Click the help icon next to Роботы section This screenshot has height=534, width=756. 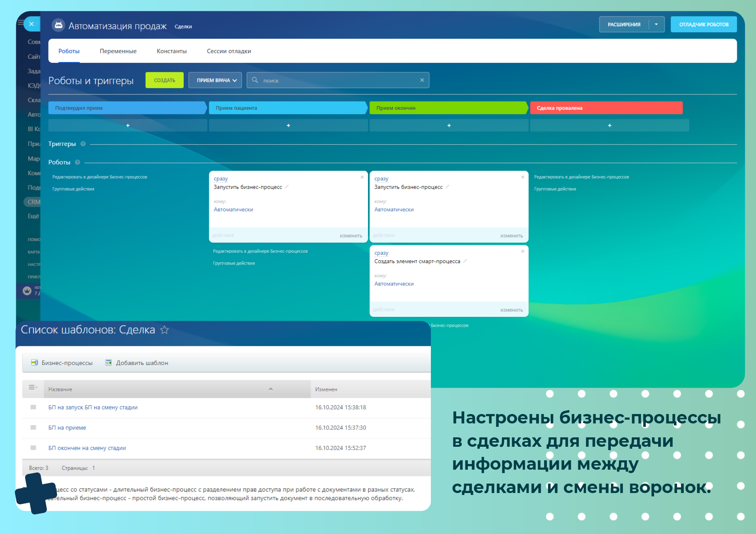(x=78, y=162)
